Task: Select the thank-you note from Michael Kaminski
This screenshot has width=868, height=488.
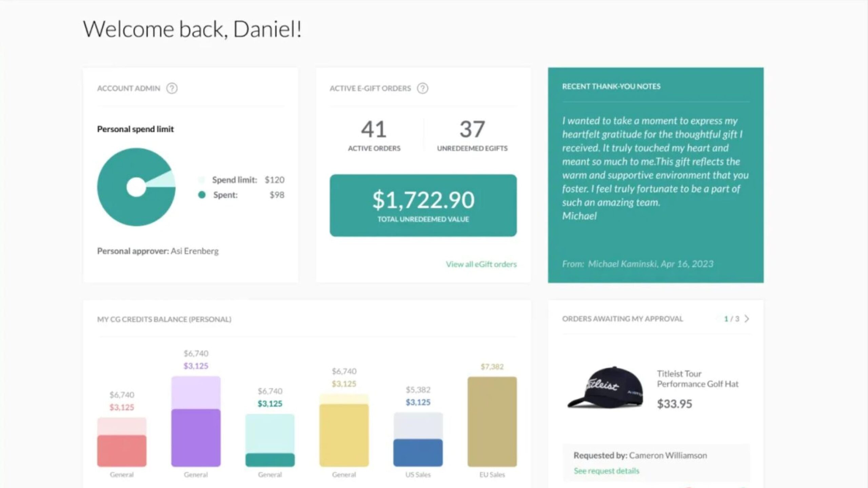Action: coord(655,168)
